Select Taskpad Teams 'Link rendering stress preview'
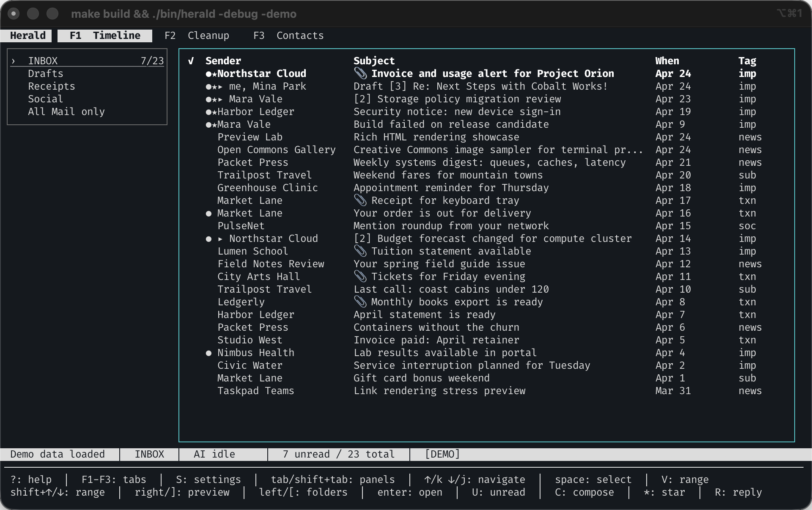The image size is (812, 510). coord(486,391)
